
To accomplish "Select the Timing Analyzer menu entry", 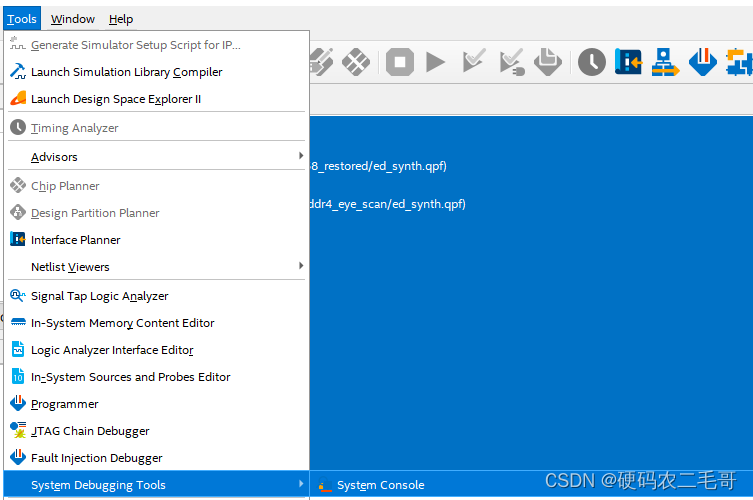I will pyautogui.click(x=74, y=128).
